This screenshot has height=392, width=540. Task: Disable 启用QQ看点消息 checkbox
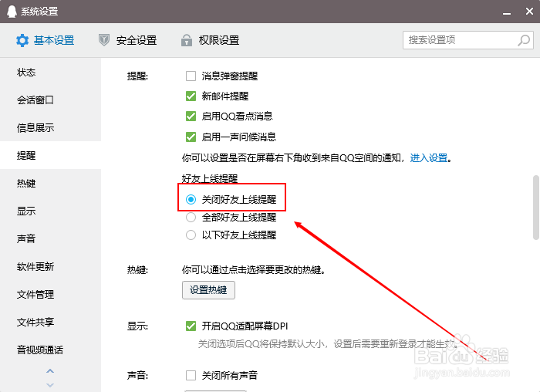click(191, 116)
